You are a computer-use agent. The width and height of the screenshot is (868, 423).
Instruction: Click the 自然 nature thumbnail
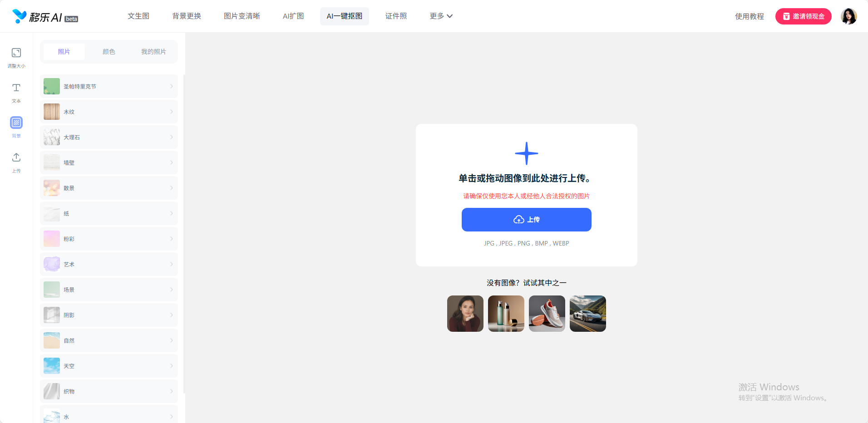[52, 340]
